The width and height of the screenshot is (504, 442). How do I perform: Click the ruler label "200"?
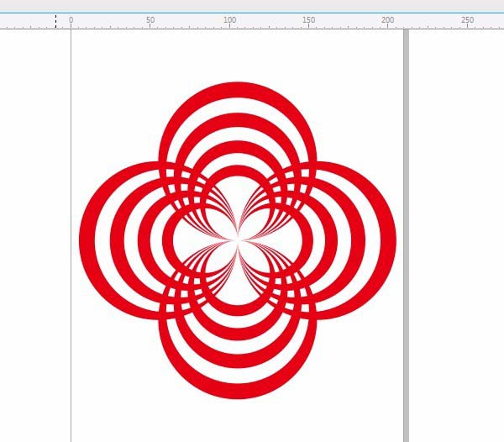[x=387, y=20]
